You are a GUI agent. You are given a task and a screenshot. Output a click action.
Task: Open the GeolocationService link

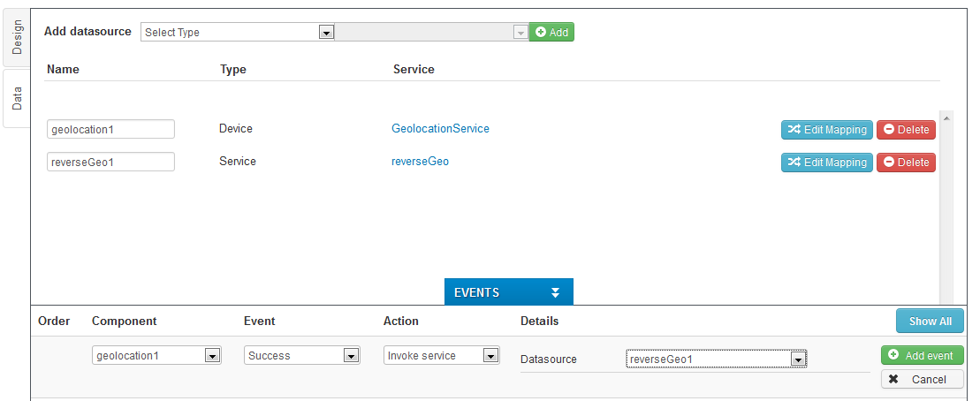point(440,129)
